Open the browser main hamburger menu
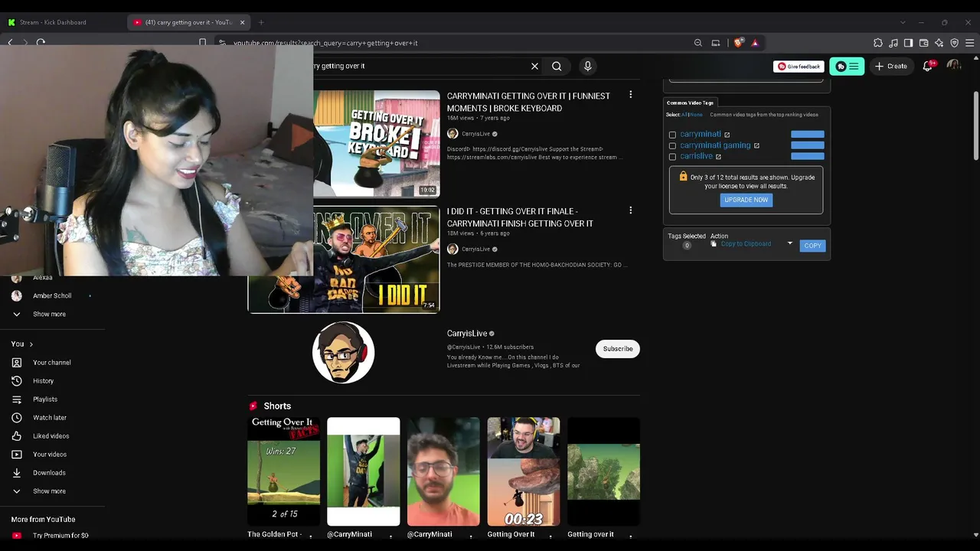This screenshot has height=551, width=980. (x=970, y=43)
